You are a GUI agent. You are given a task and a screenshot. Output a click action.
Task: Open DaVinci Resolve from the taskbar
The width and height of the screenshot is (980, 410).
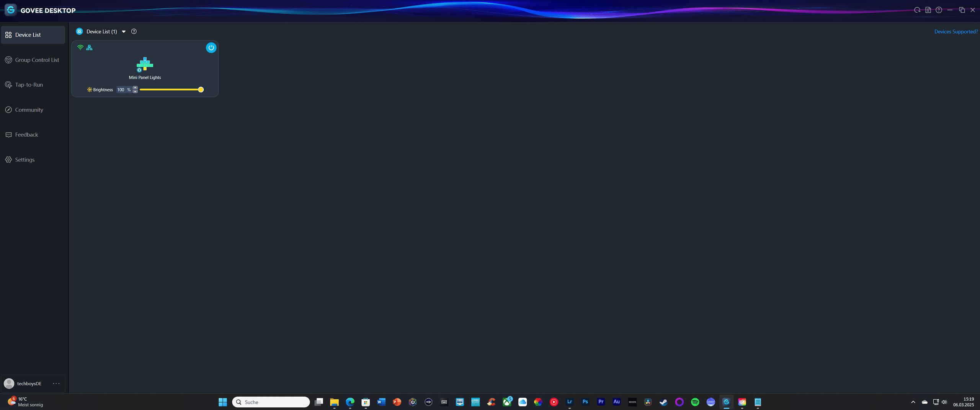tap(648, 402)
